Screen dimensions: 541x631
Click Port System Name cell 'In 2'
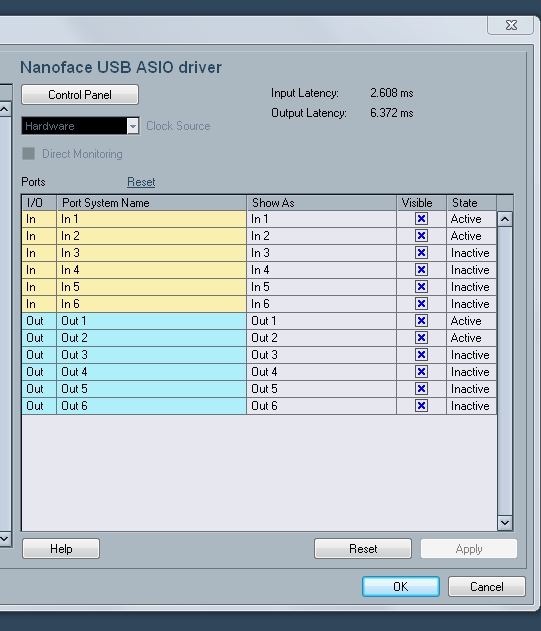(151, 236)
